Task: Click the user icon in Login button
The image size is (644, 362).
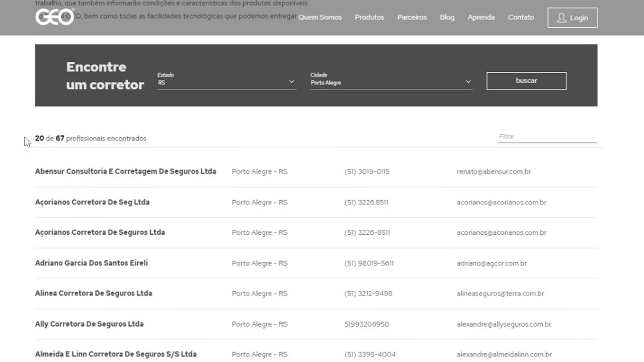Action: click(x=561, y=18)
